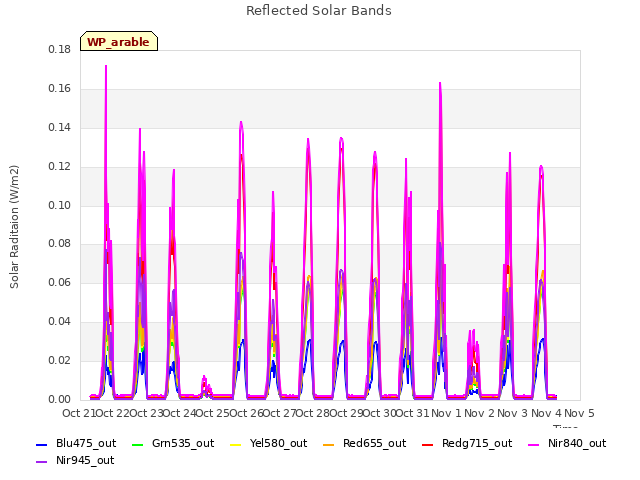The height and width of the screenshot is (480, 640).
Task: Click the 0.08 y-axis tick label
Action: click(x=59, y=244)
